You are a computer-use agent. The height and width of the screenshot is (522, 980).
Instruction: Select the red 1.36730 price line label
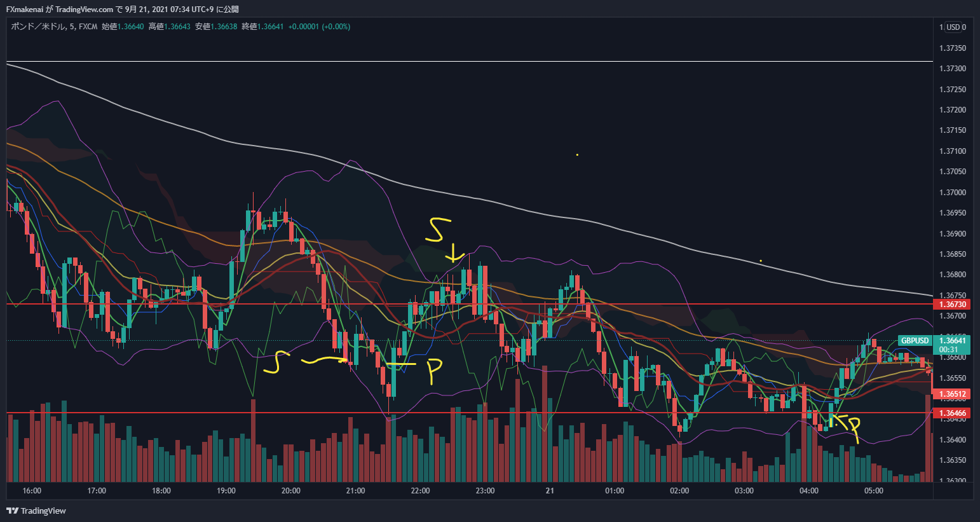[x=952, y=305]
